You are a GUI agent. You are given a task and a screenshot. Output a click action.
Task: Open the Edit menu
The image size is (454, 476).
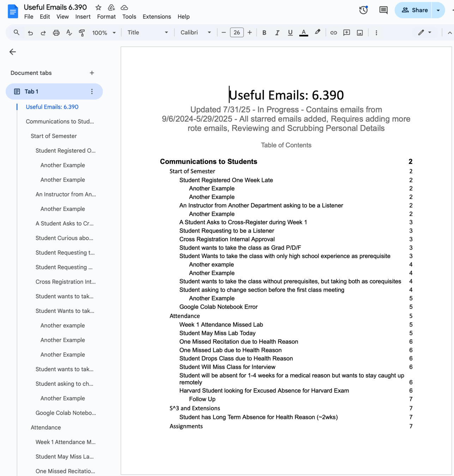click(45, 17)
